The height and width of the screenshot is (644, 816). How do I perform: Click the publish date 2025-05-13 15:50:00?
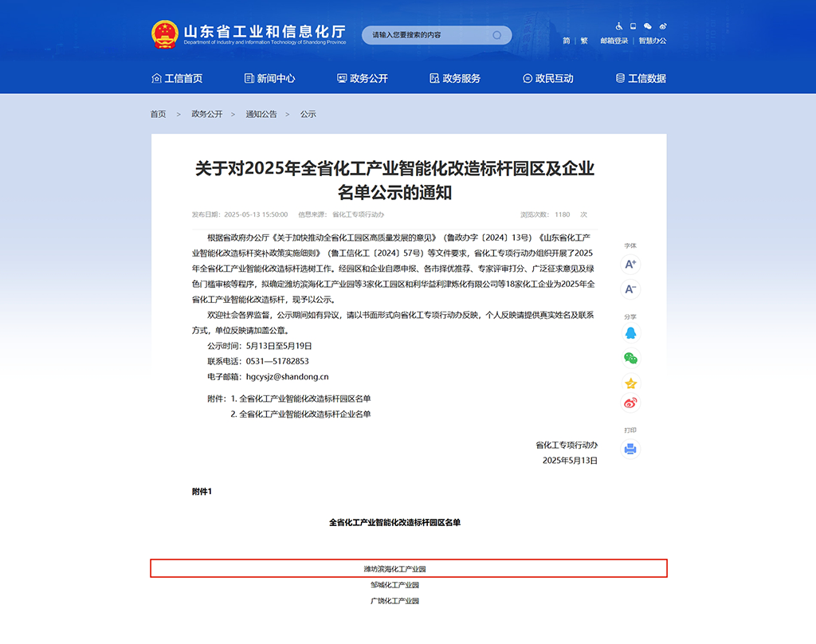pos(256,214)
